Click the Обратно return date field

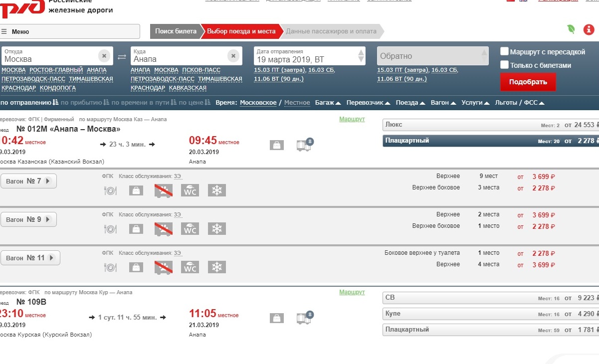(x=433, y=55)
